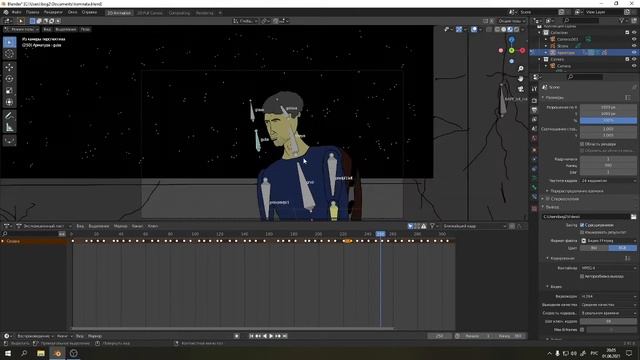Open the View Layer properties tab icon
Screen dimensions: 640x360
[534, 119]
